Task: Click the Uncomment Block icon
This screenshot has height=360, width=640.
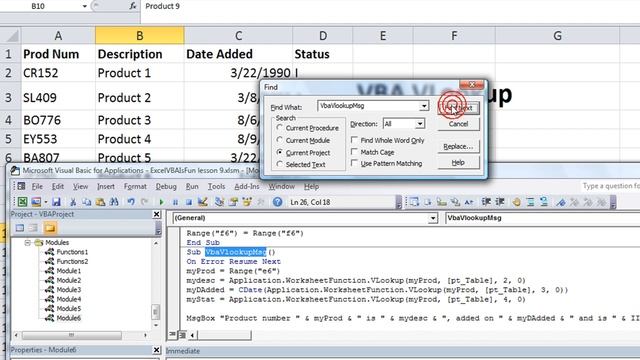Action: click(x=544, y=202)
